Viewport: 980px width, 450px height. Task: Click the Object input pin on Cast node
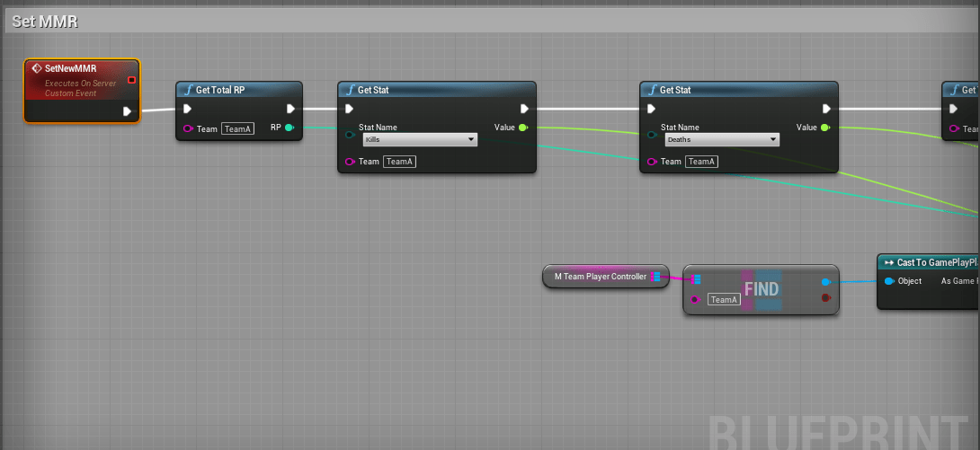(888, 281)
